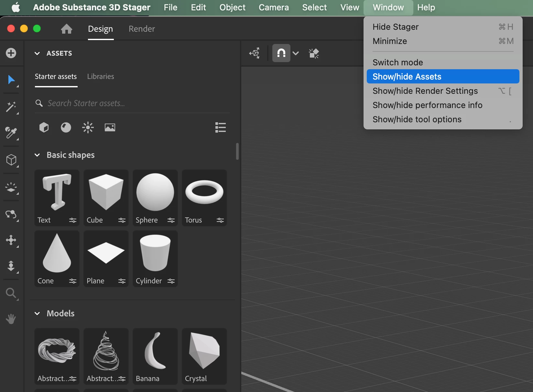533x392 pixels.
Task: Open the Edit menu
Action: [x=198, y=7]
